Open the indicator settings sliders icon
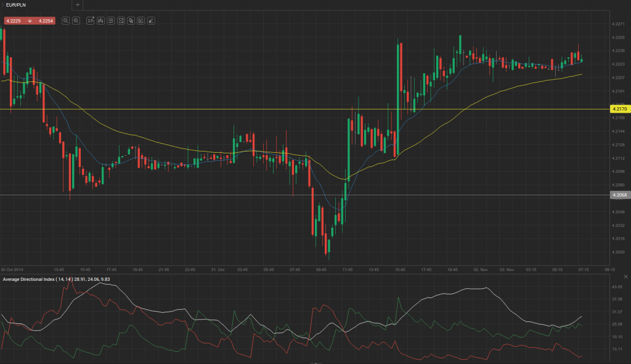Image resolution: width=631 pixels, height=364 pixels. click(x=110, y=20)
